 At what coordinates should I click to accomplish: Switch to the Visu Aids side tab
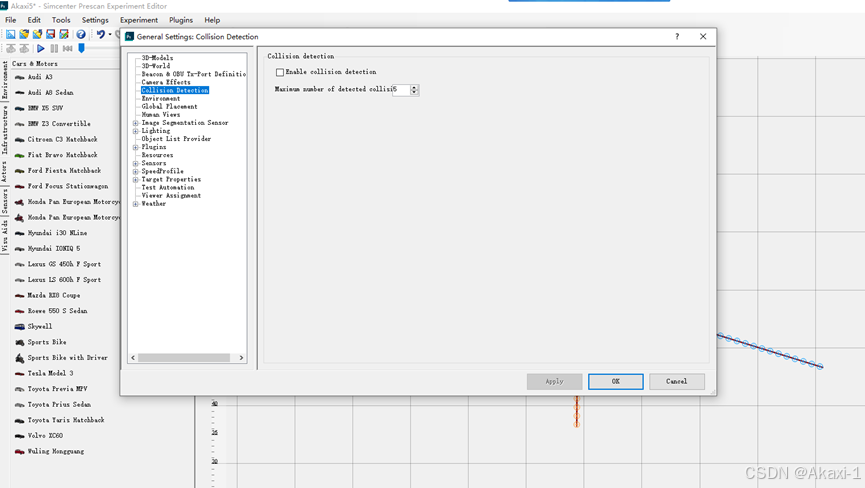[x=4, y=236]
